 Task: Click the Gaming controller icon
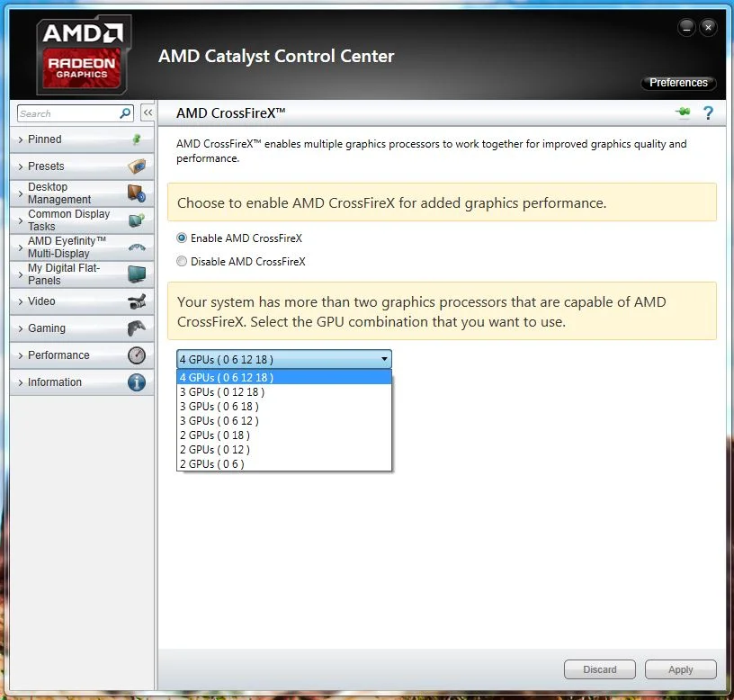pyautogui.click(x=137, y=328)
